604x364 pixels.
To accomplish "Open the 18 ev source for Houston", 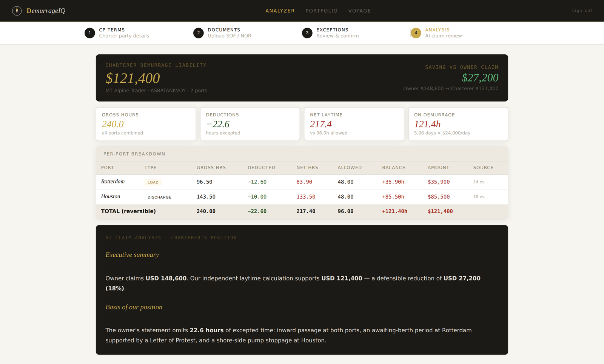I will (479, 197).
